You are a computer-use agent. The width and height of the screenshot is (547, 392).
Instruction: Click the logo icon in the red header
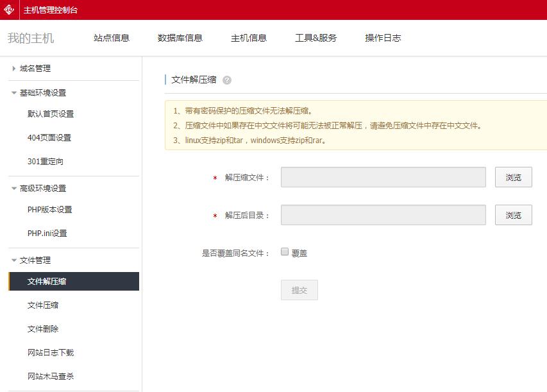(9, 10)
